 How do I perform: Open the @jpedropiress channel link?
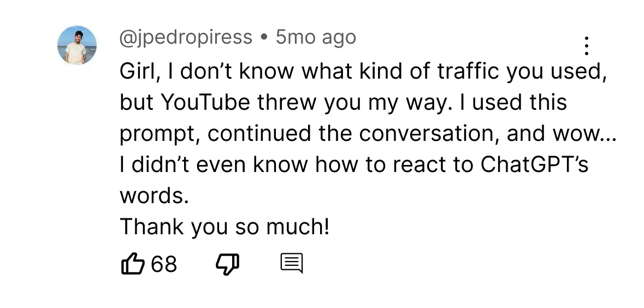tap(186, 37)
